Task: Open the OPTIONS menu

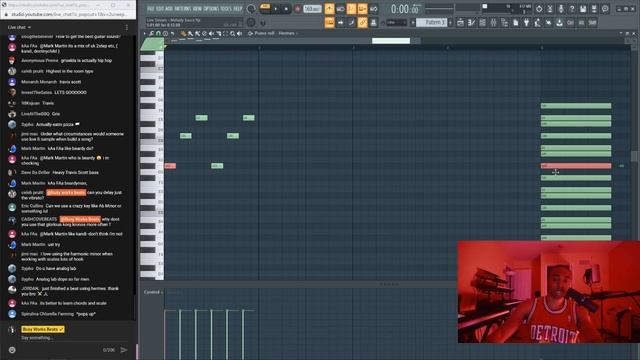Action: pos(211,9)
